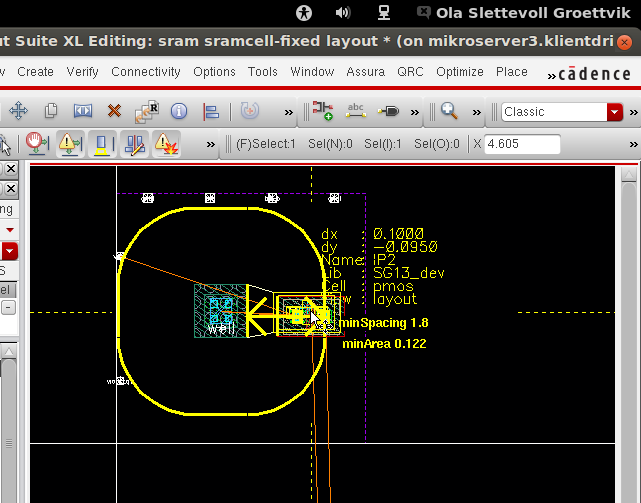Screen dimensions: 641x503
Task: Click the DRD Enforce stop-hand icon
Action: [37, 144]
